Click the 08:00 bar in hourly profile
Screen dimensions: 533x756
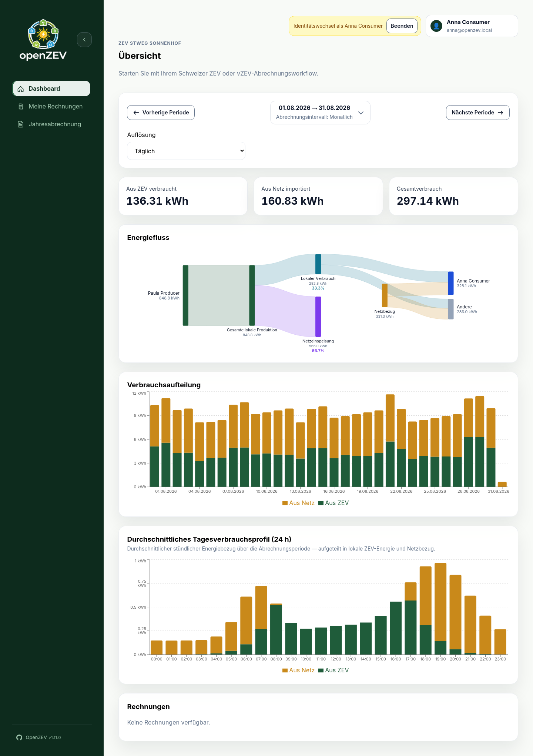point(276,629)
